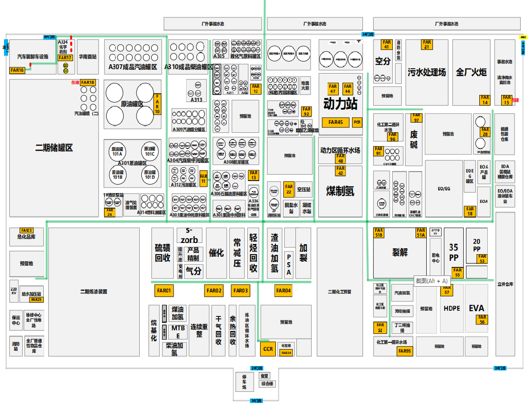
Task: Select the PCR marker beside FAR45
Action: [357, 122]
